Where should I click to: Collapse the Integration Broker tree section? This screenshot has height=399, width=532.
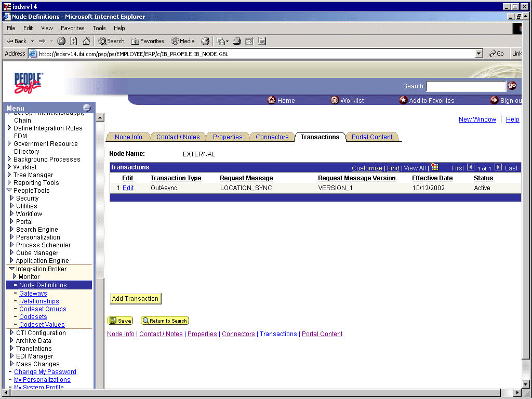pos(11,269)
